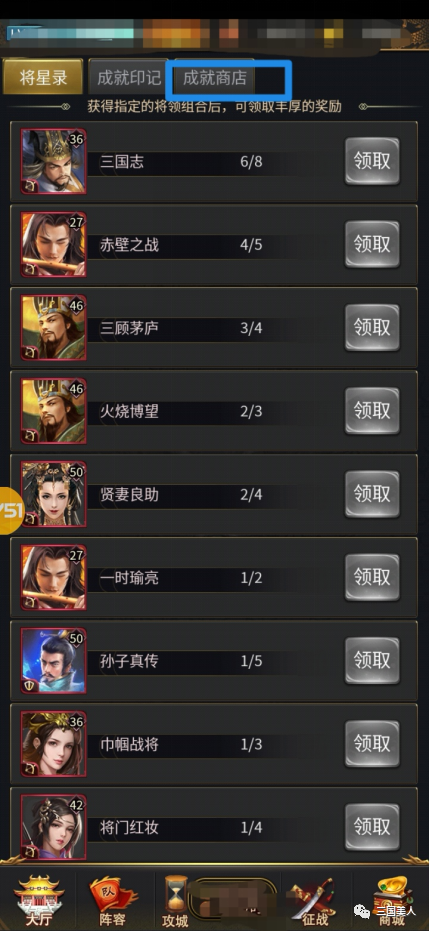Viewport: 430px width, 931px height.
Task: Tap the 三国志 general portrait
Action: tap(53, 162)
